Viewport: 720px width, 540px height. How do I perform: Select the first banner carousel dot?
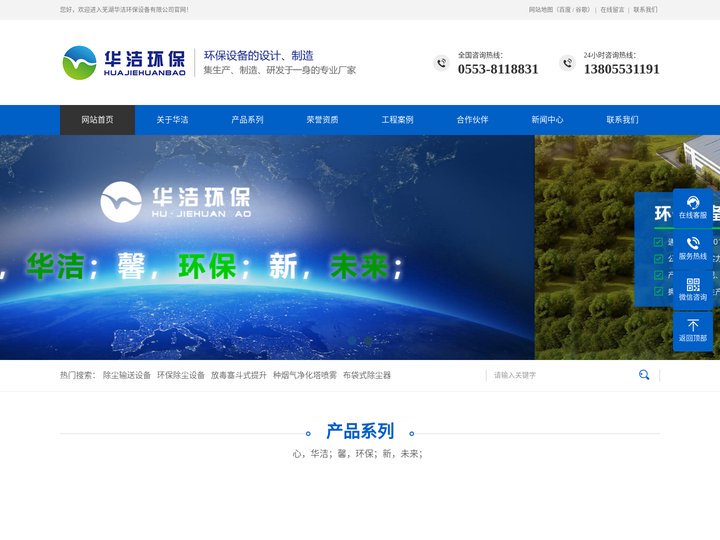(x=352, y=340)
